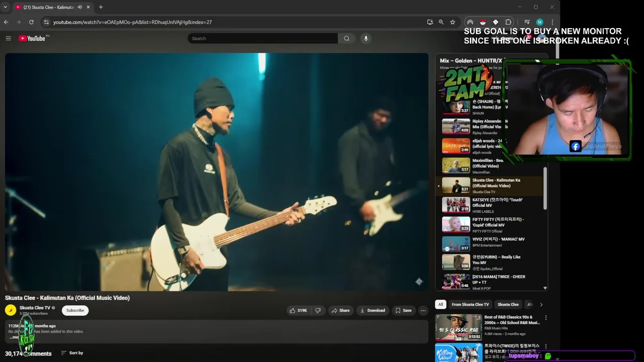This screenshot has height=362, width=644.
Task: Click the channel watermark in the video corner
Action: (419, 282)
